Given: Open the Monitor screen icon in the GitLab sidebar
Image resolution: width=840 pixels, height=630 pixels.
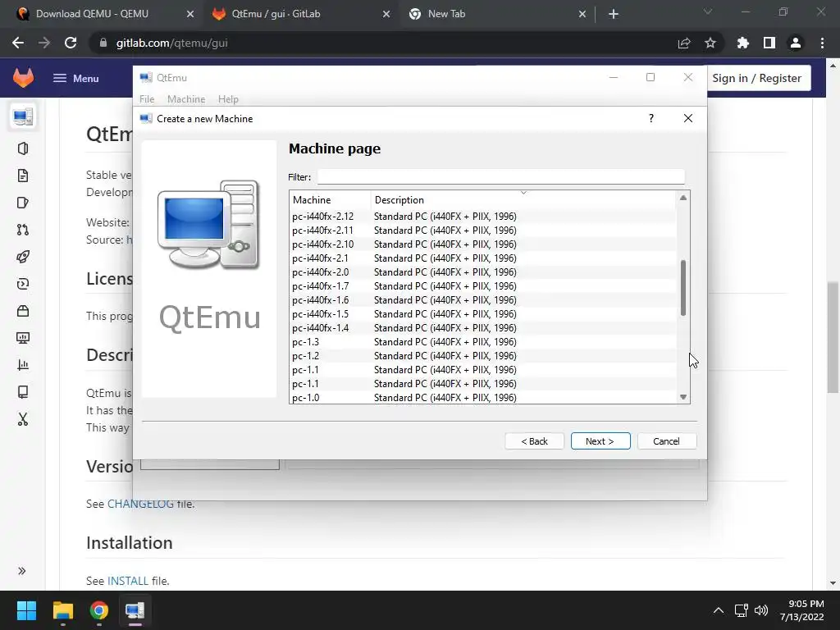Looking at the screenshot, I should click(x=23, y=338).
